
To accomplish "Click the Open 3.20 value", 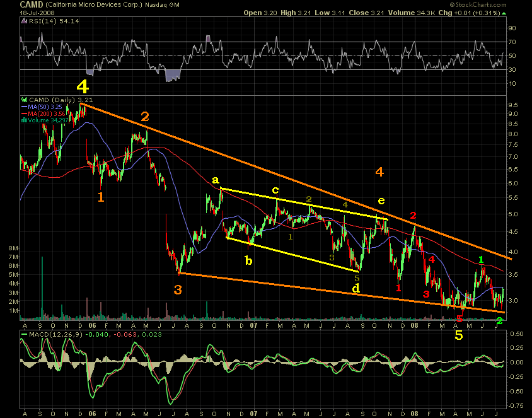I will [x=260, y=13].
